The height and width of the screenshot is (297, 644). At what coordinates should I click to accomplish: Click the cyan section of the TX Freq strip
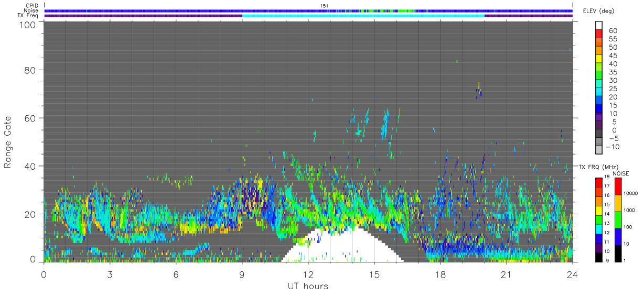(x=363, y=16)
